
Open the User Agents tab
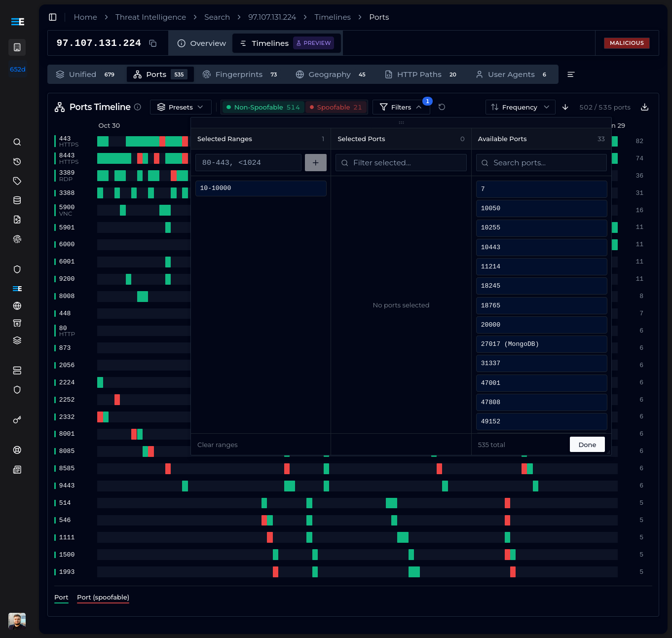511,74
